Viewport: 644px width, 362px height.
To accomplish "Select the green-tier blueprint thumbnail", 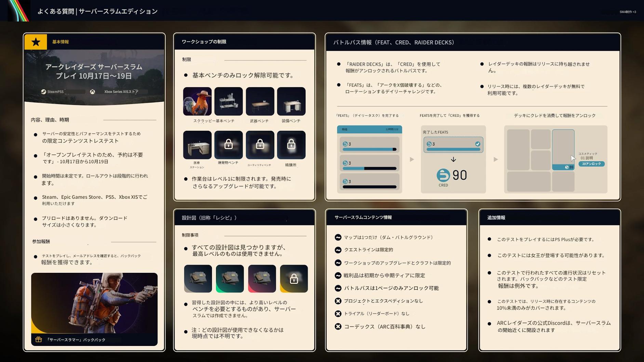I will tap(230, 279).
